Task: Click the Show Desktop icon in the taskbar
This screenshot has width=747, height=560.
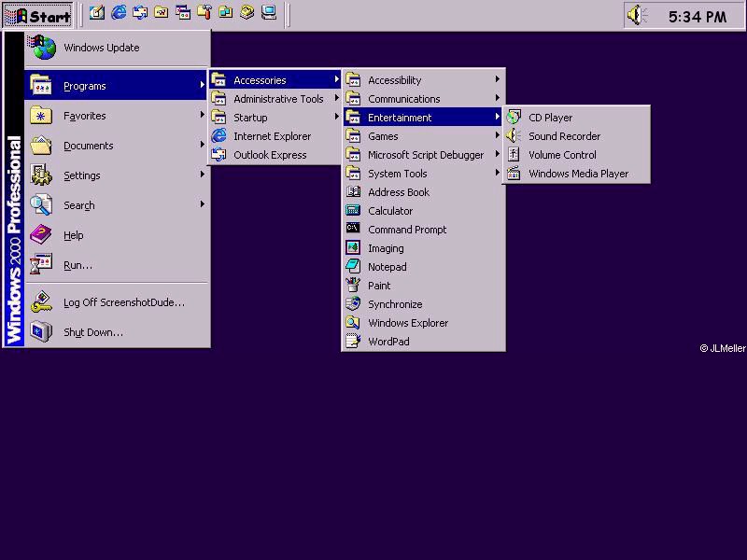Action: [x=97, y=13]
